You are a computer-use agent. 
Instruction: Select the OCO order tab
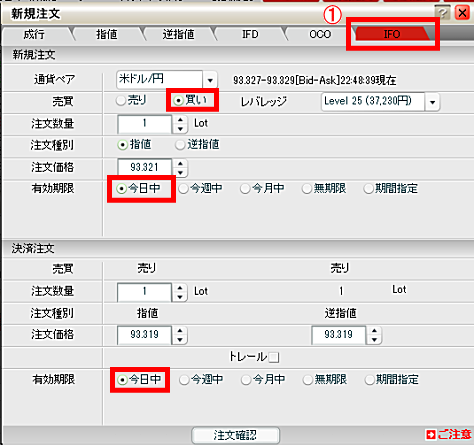click(320, 34)
